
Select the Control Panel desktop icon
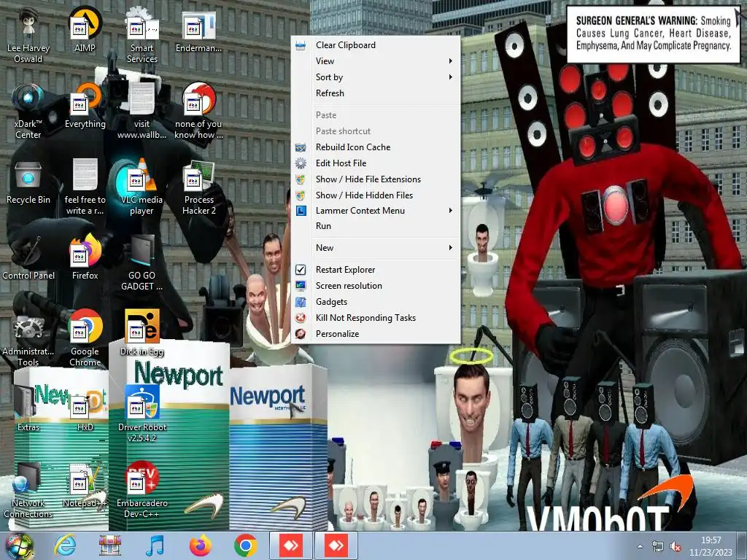click(28, 257)
